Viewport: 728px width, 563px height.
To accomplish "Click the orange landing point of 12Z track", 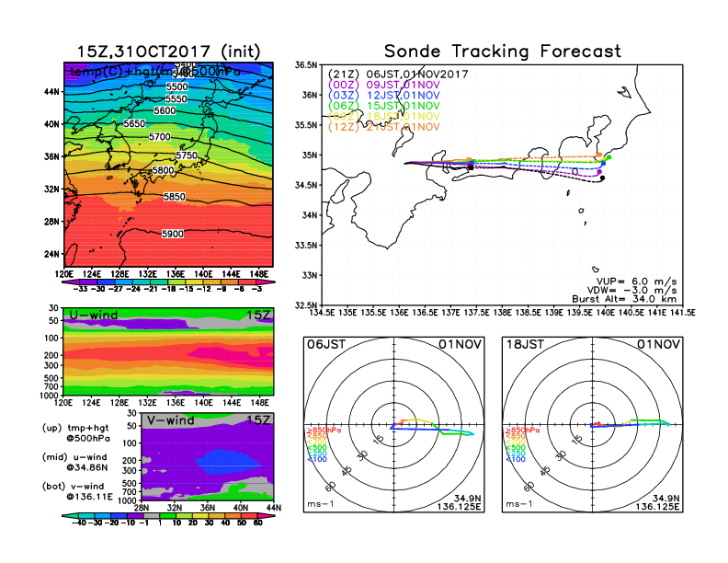I will [599, 155].
